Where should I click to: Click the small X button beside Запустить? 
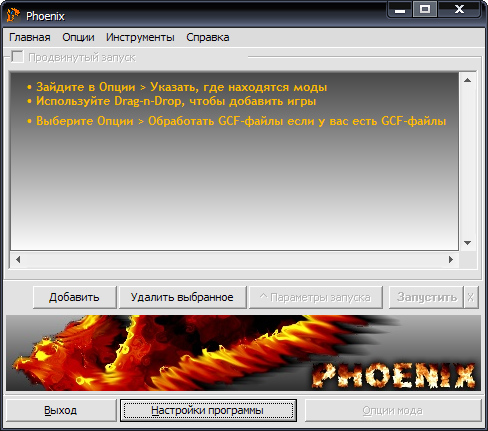(470, 297)
